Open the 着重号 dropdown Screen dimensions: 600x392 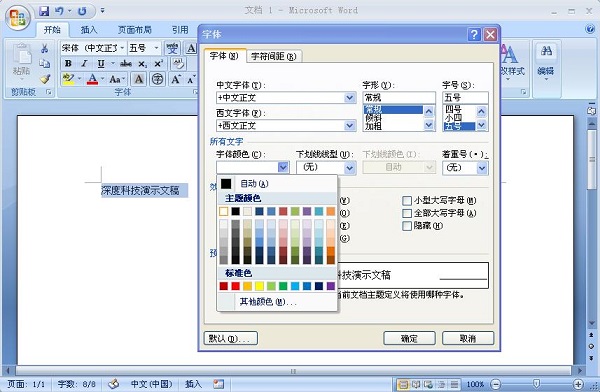pos(482,168)
